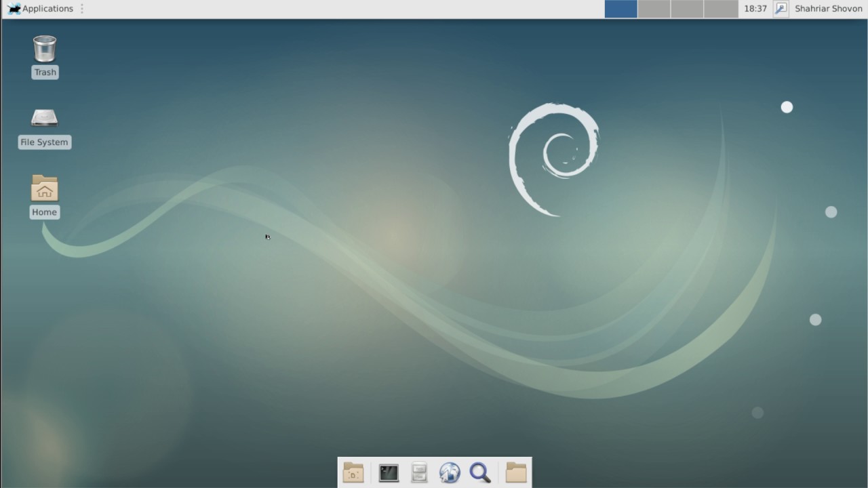Click the "File System" label text
The height and width of the screenshot is (488, 868).
click(45, 142)
